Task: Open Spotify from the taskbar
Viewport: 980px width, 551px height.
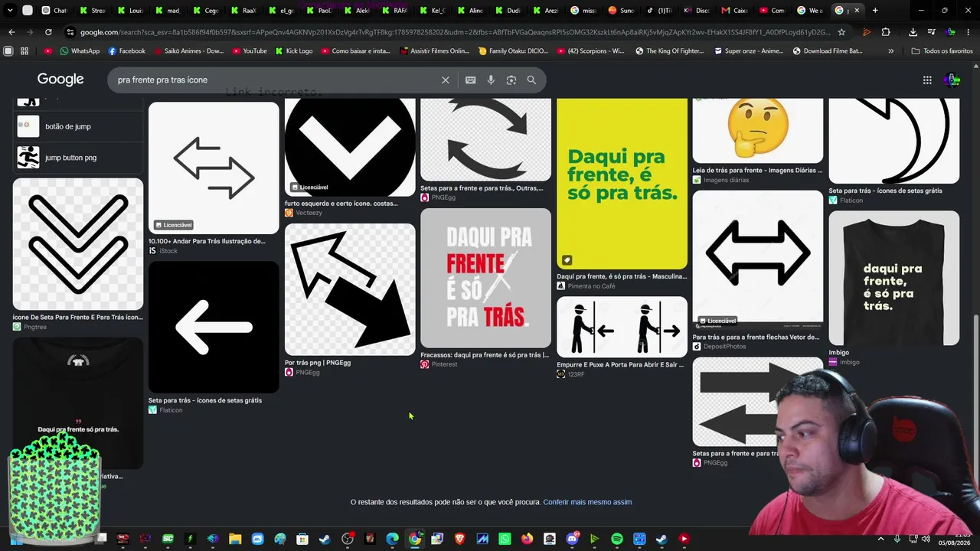Action: [x=617, y=539]
